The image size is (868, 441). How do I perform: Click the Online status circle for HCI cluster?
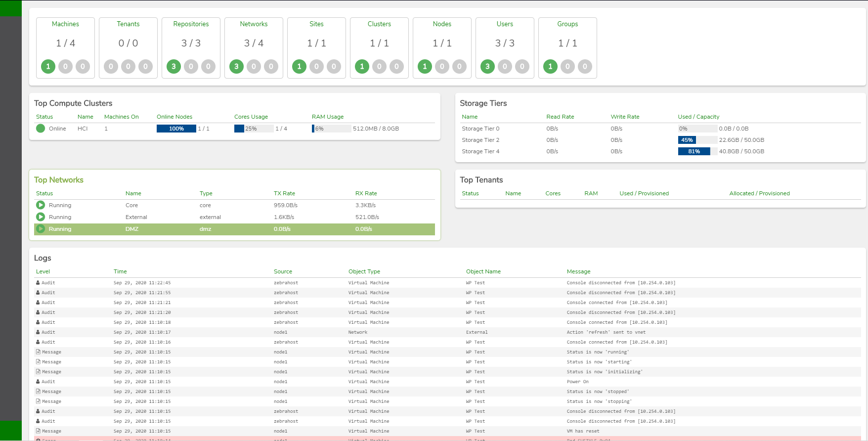[x=41, y=129]
